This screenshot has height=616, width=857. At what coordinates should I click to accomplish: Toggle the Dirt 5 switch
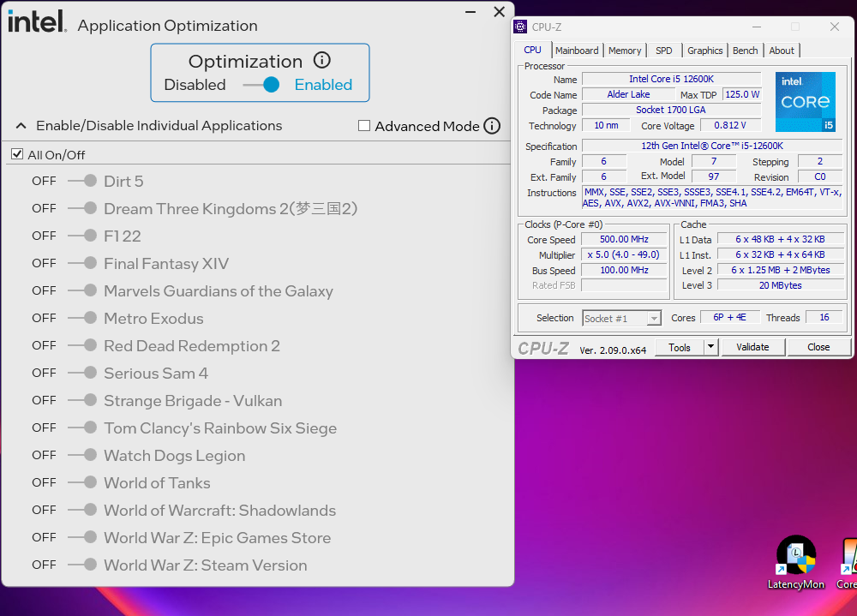click(82, 181)
